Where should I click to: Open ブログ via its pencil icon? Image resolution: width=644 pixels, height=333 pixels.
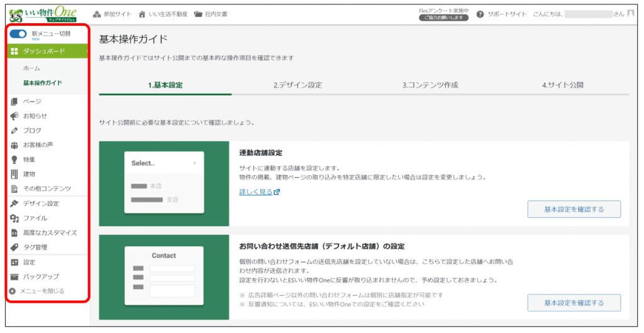point(14,131)
